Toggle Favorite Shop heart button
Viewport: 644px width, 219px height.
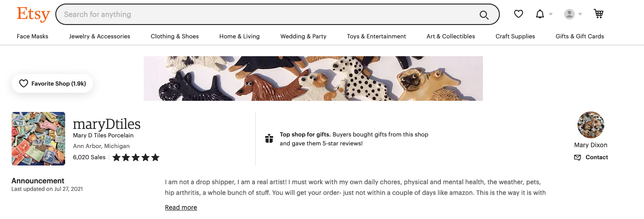tap(52, 83)
